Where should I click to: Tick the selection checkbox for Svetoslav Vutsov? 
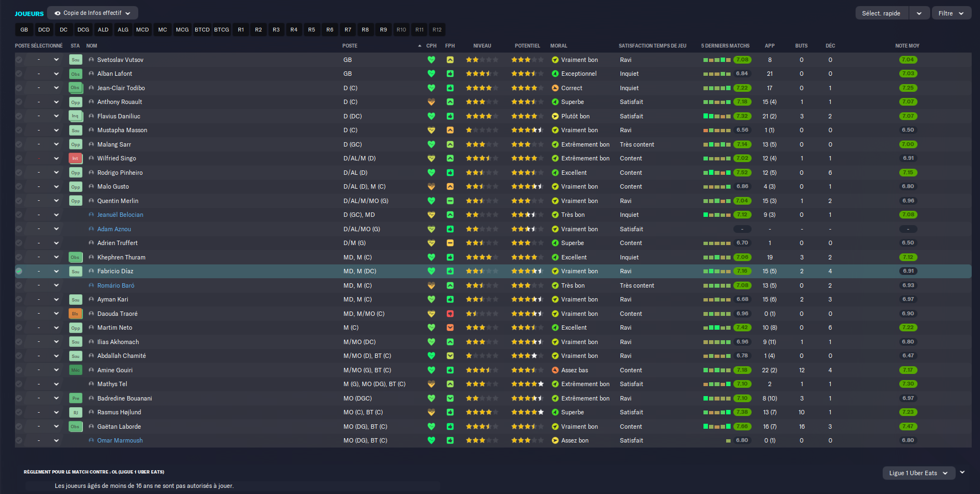(19, 60)
